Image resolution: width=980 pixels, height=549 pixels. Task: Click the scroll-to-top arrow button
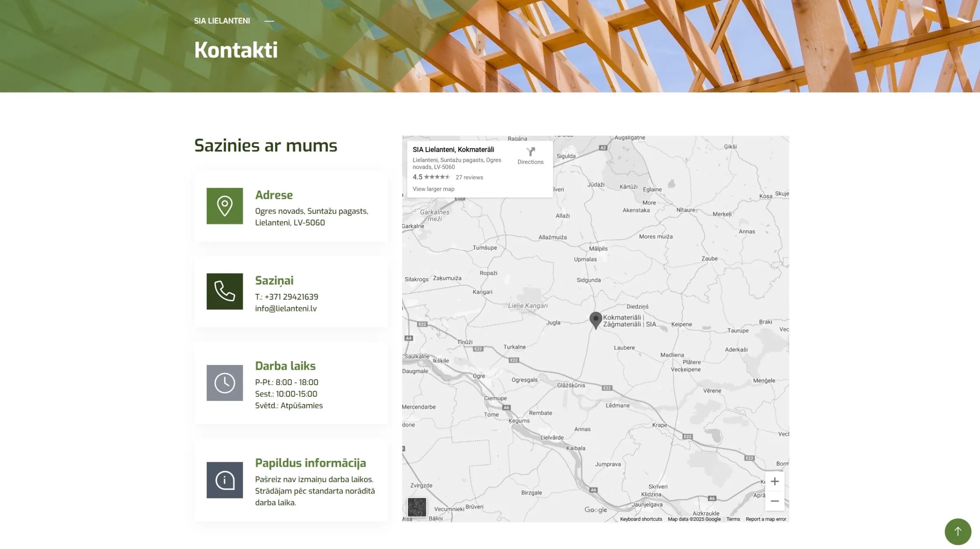[x=958, y=531]
